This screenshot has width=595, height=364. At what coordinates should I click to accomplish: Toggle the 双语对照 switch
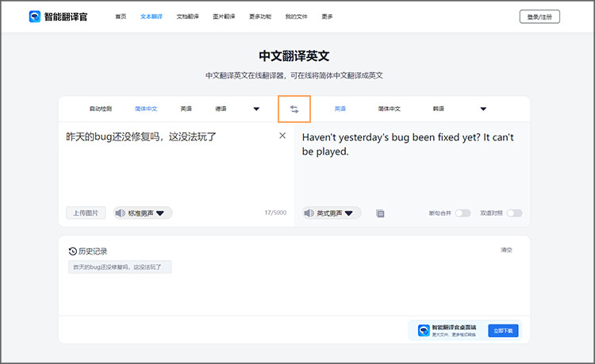514,213
